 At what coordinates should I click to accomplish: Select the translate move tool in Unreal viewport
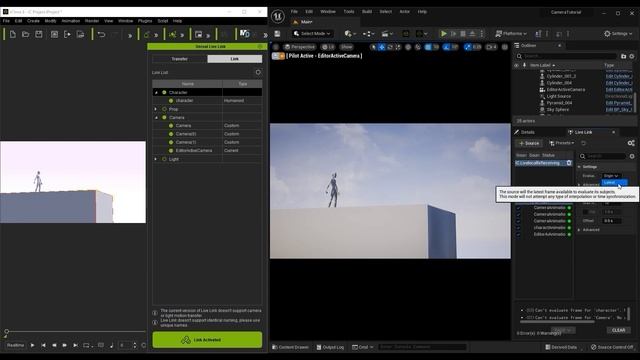point(382,47)
